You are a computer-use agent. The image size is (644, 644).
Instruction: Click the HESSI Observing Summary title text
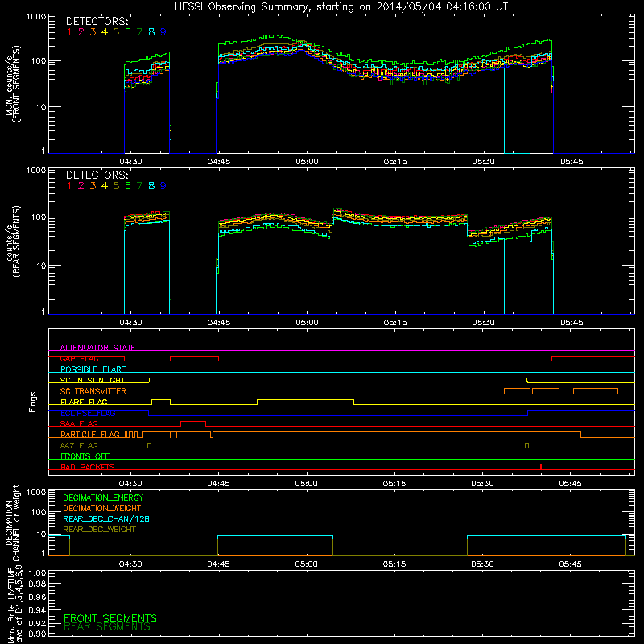[341, 7]
